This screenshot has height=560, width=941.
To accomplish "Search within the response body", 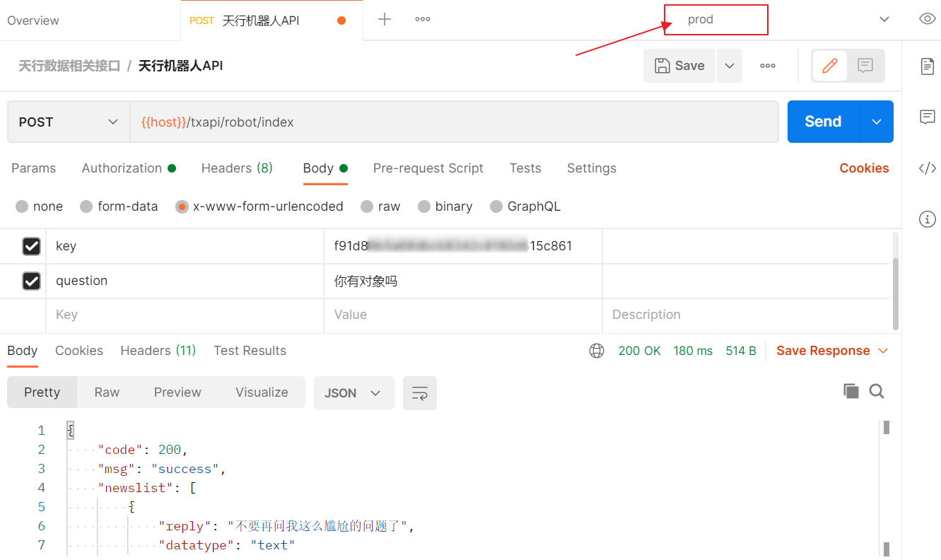I will (x=877, y=392).
